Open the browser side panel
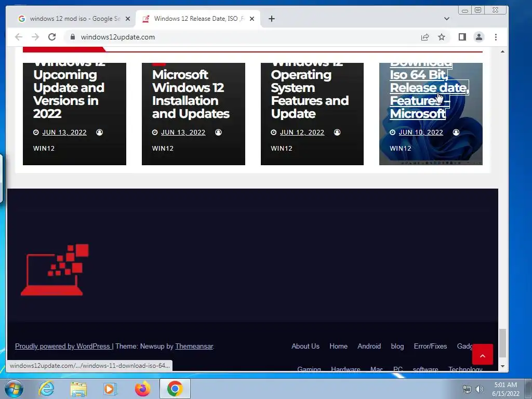The image size is (532, 399). coord(462,37)
